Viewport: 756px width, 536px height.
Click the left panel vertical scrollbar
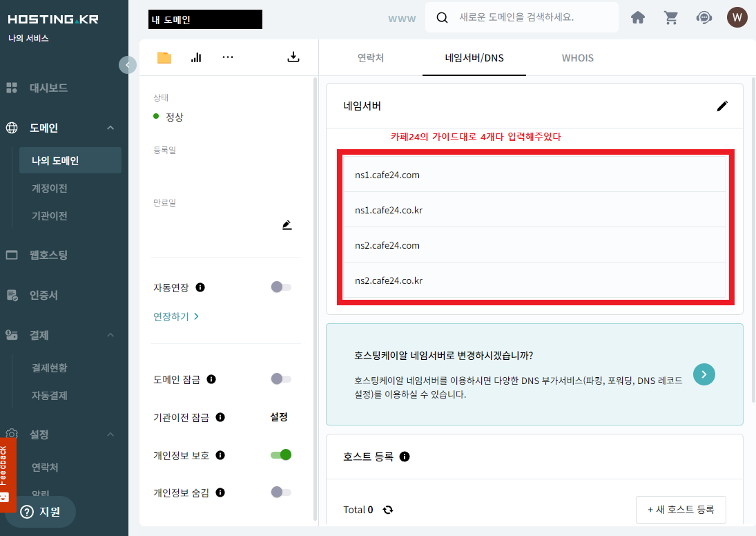coord(316,299)
